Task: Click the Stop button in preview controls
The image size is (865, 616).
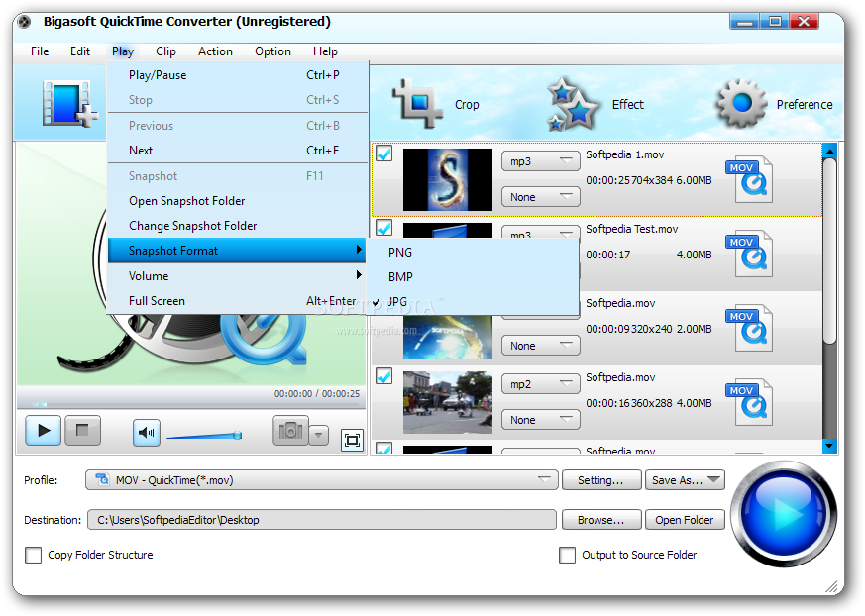Action: pos(83,430)
